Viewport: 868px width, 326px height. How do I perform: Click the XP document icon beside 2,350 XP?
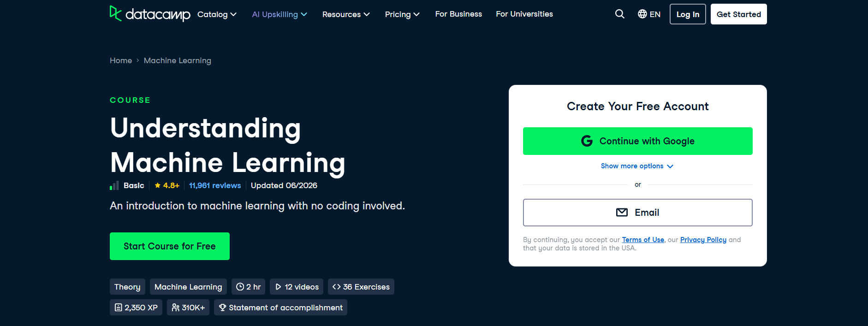[x=119, y=308]
